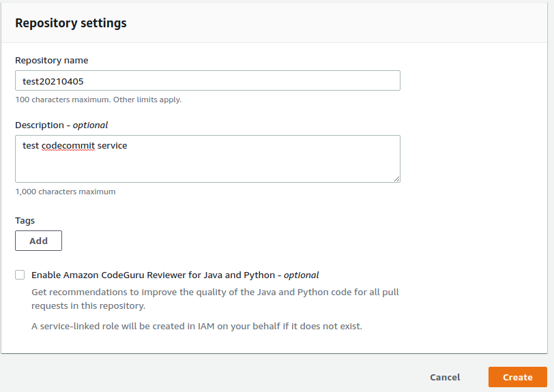Click the Add tags button
The height and width of the screenshot is (392, 554).
(38, 241)
